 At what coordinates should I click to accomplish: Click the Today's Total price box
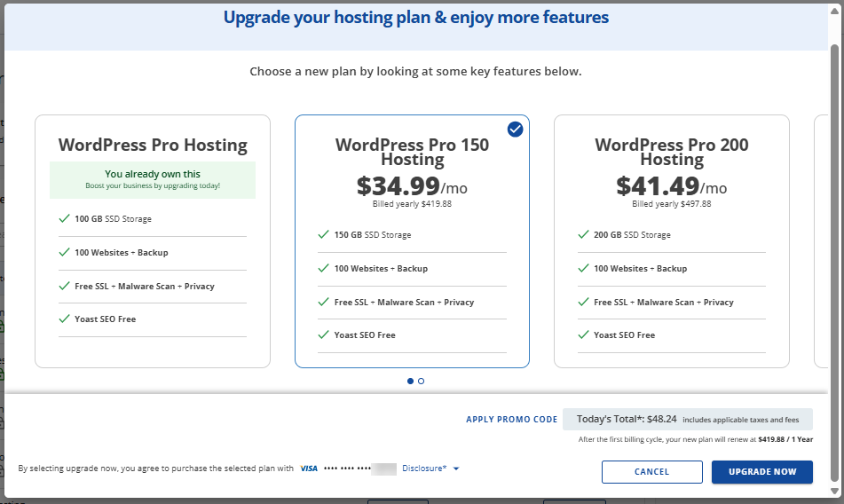[688, 419]
